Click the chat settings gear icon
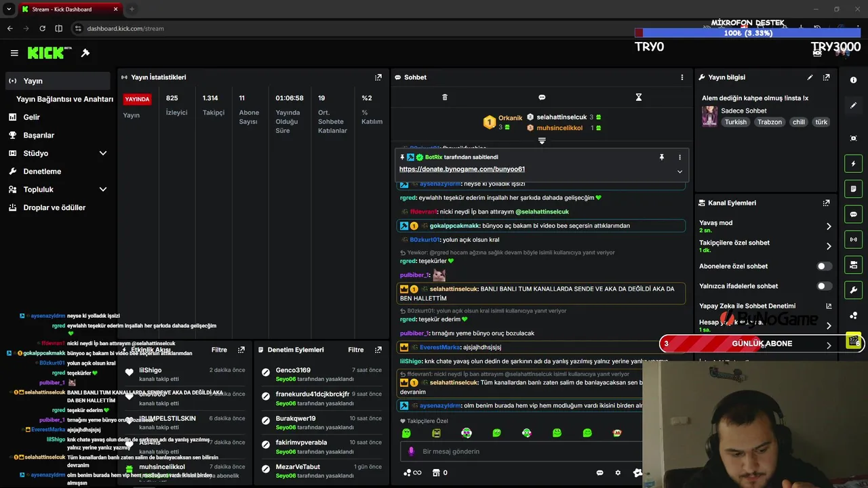This screenshot has height=488, width=868. (618, 473)
